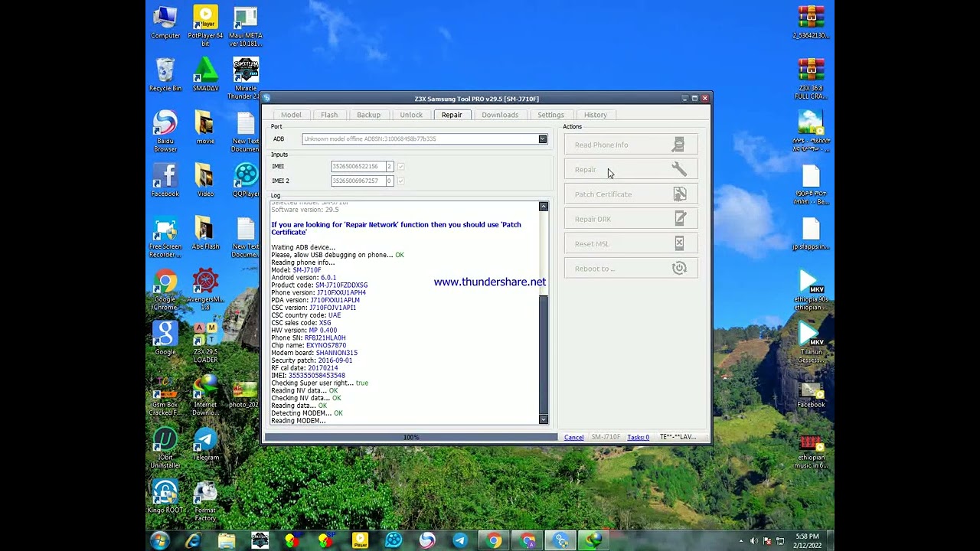Toggle the IMEI checkbox
Viewport: 980px width, 551px height.
(400, 166)
